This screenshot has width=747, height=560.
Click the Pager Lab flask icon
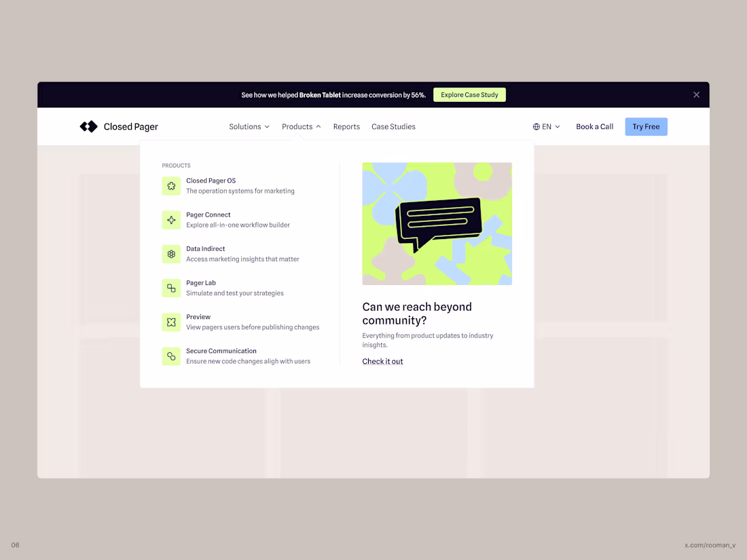(171, 288)
